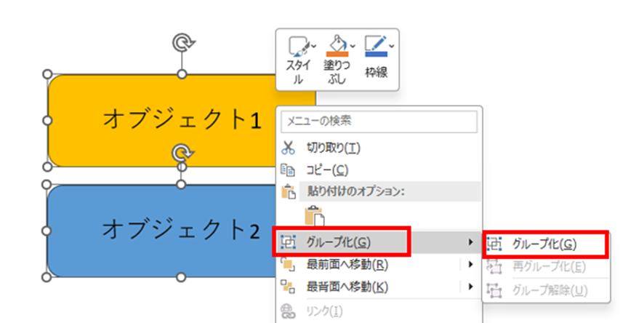Click the scissors icon for Cut
The width and height of the screenshot is (644, 323).
(x=289, y=148)
